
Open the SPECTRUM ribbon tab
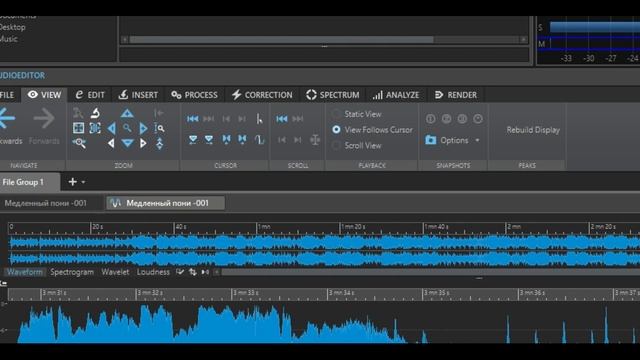[x=333, y=95]
